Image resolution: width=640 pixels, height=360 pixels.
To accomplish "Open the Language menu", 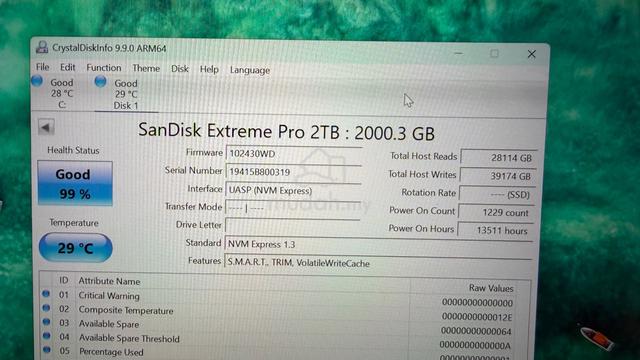I will coord(250,70).
